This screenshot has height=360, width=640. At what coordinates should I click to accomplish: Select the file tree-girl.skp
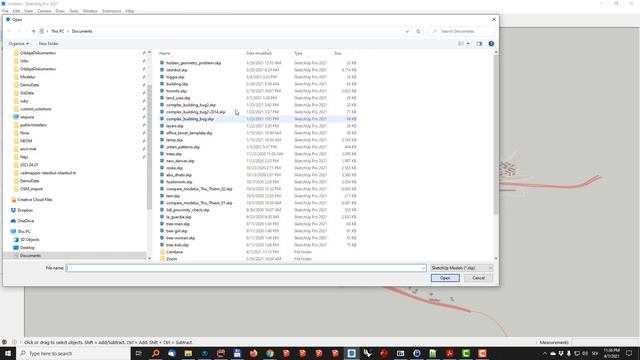[x=177, y=231]
